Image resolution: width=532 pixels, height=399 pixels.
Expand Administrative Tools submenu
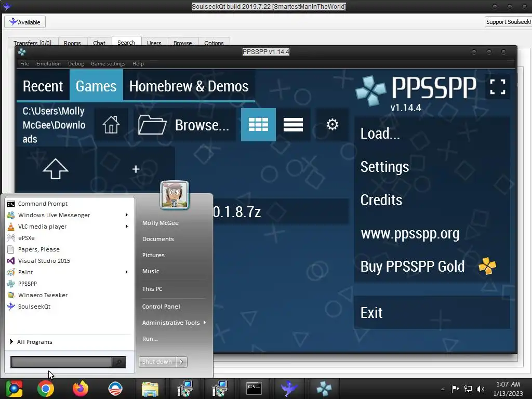coord(174,323)
